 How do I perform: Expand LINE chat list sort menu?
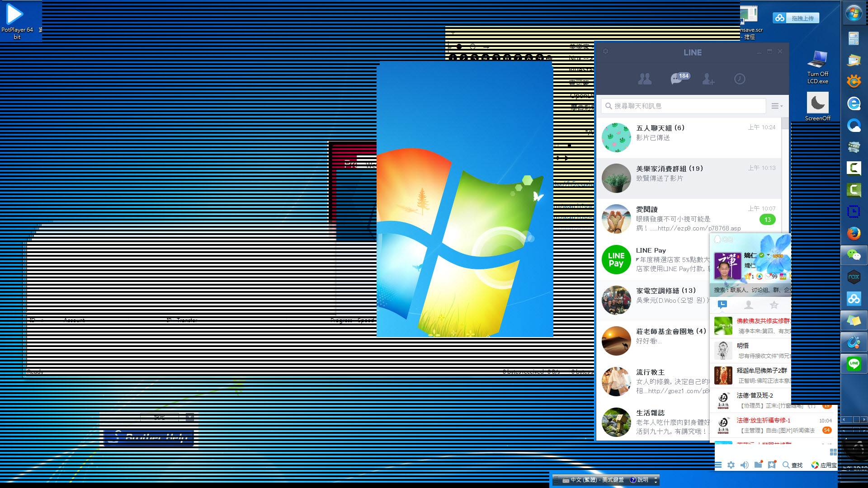click(x=777, y=106)
